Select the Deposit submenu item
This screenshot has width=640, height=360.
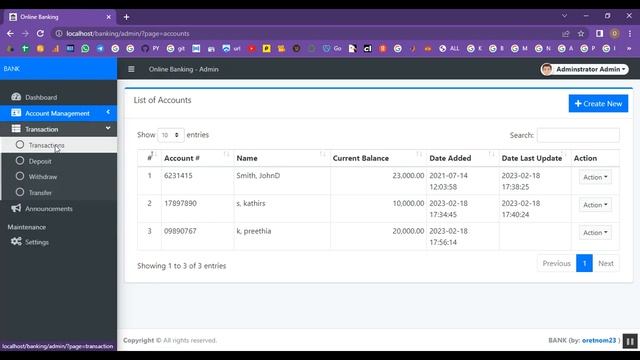(x=59, y=161)
